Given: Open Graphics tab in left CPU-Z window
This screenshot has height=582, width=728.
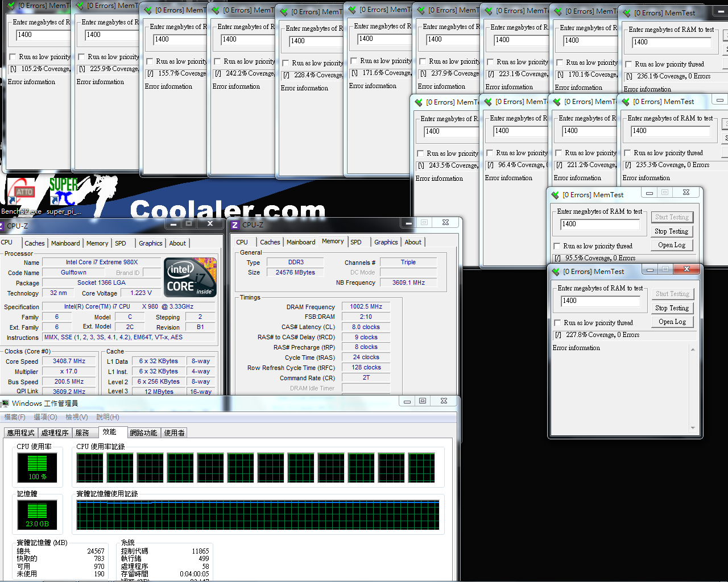Looking at the screenshot, I should tap(151, 243).
